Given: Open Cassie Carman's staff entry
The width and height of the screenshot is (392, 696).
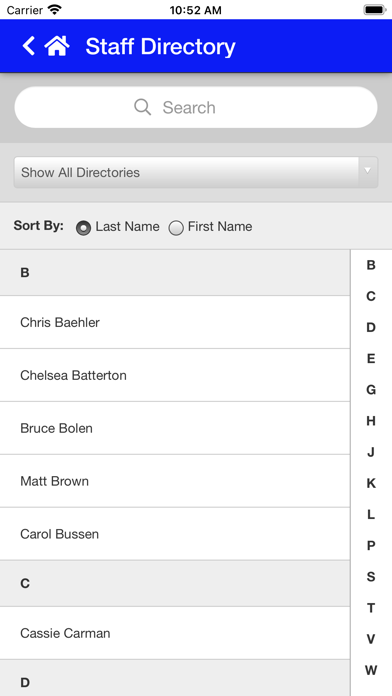Looking at the screenshot, I should tap(175, 633).
